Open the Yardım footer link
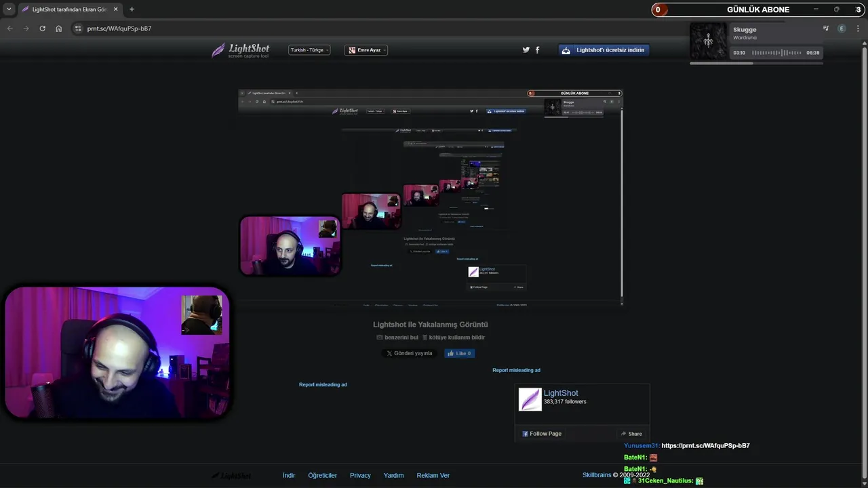Screen dimensions: 868x488 (x=393, y=475)
